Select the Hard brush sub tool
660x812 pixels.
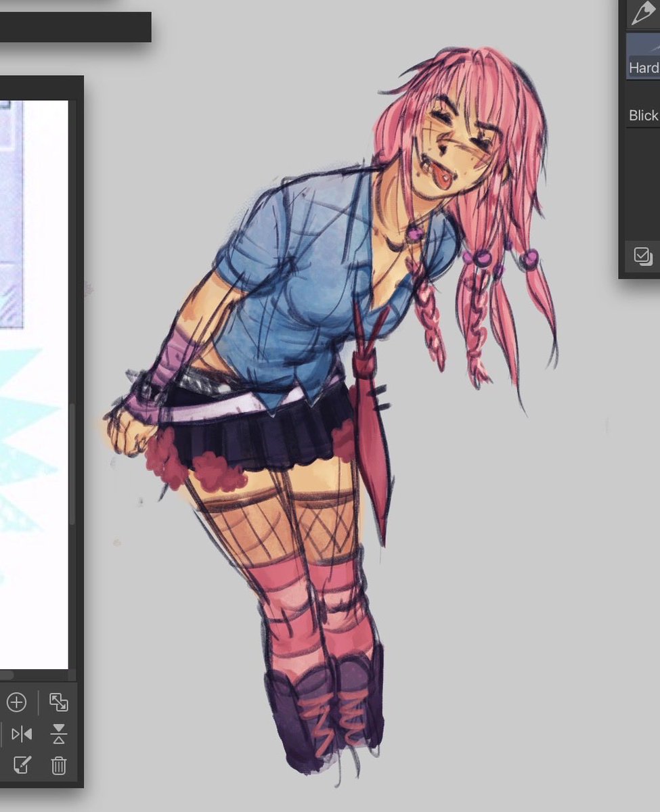point(643,57)
